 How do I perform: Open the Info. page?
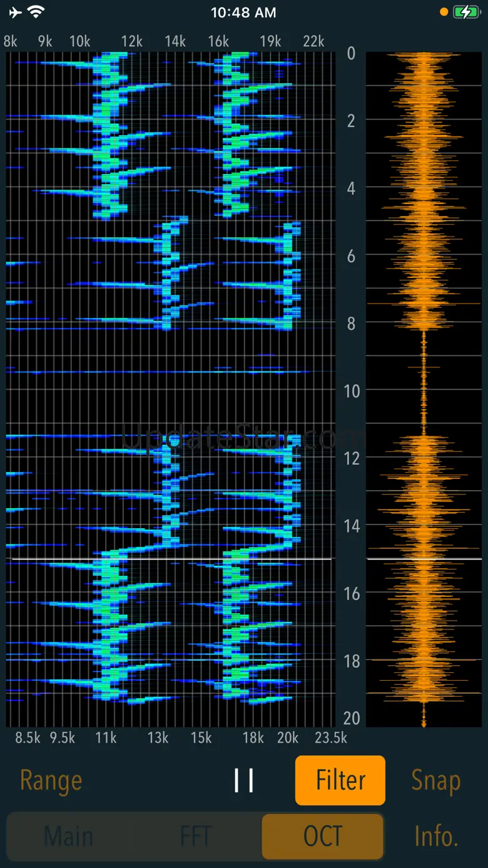click(x=436, y=836)
